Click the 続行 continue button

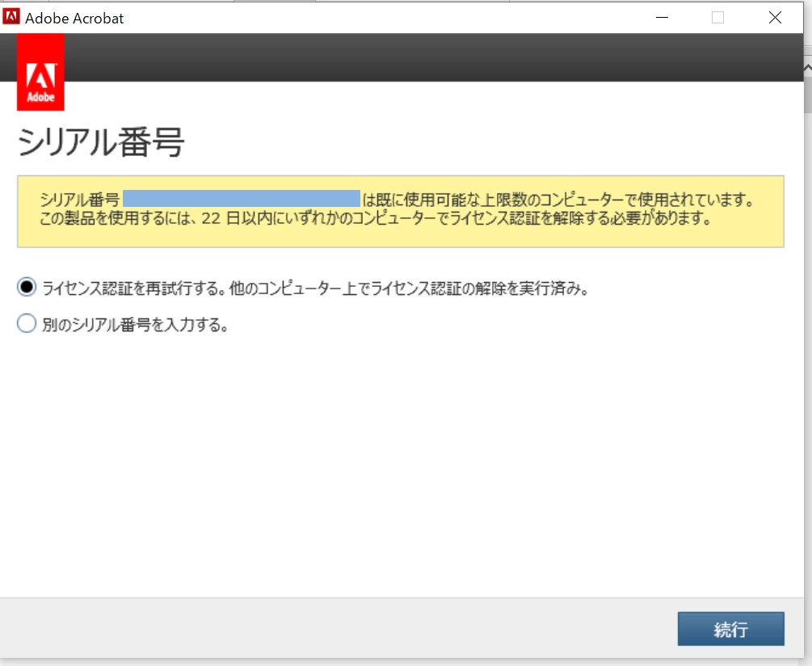[x=730, y=629]
